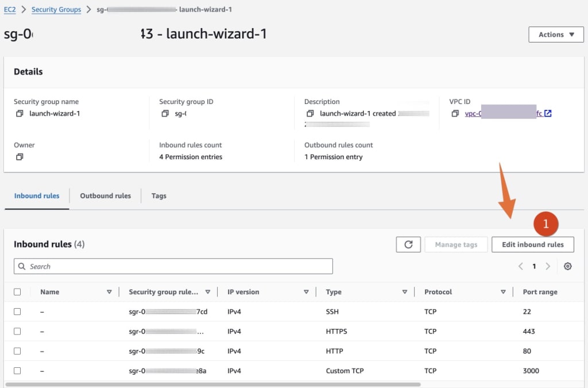The image size is (588, 388).
Task: Click port value 3000
Action: point(531,371)
